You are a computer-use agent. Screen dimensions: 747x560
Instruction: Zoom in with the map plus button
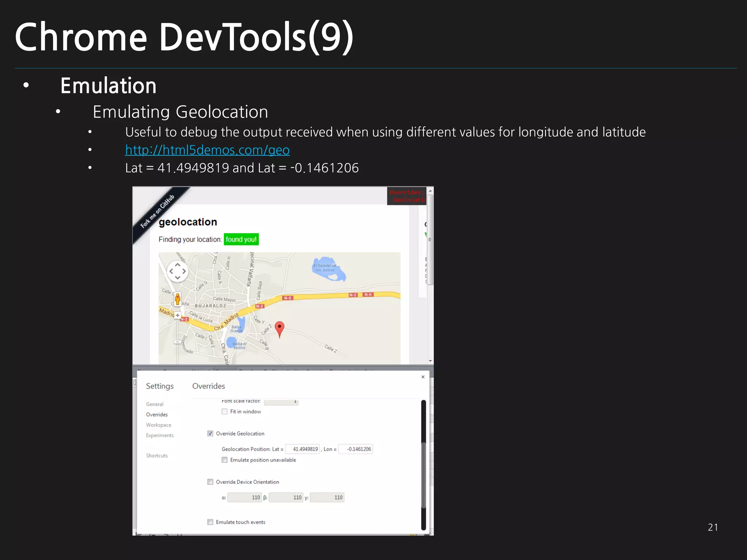pyautogui.click(x=178, y=315)
